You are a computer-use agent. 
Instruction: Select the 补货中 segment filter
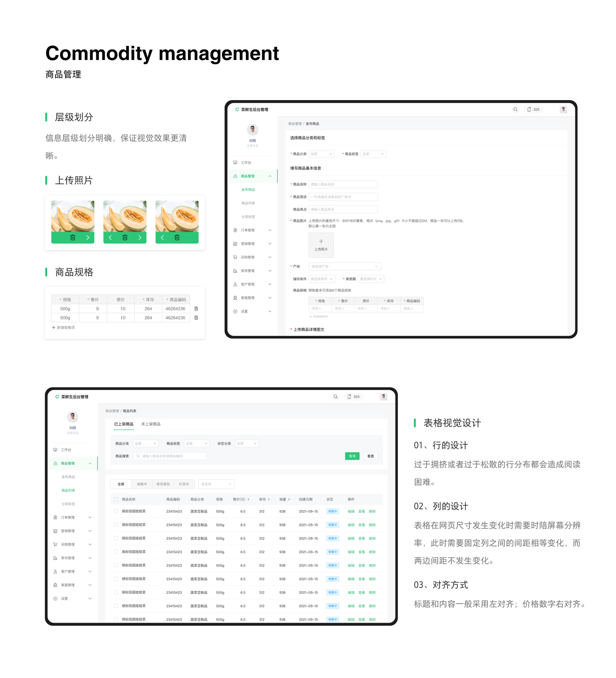coord(184,484)
